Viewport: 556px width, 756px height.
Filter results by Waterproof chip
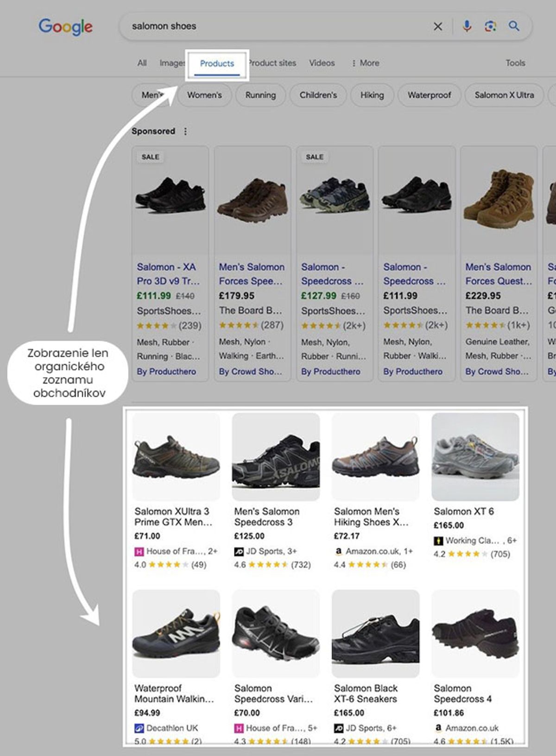tap(429, 95)
